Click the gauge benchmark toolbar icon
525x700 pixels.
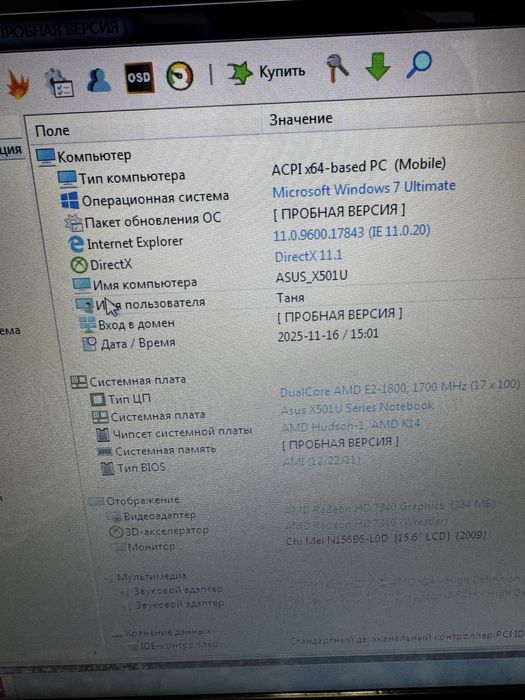[x=179, y=75]
